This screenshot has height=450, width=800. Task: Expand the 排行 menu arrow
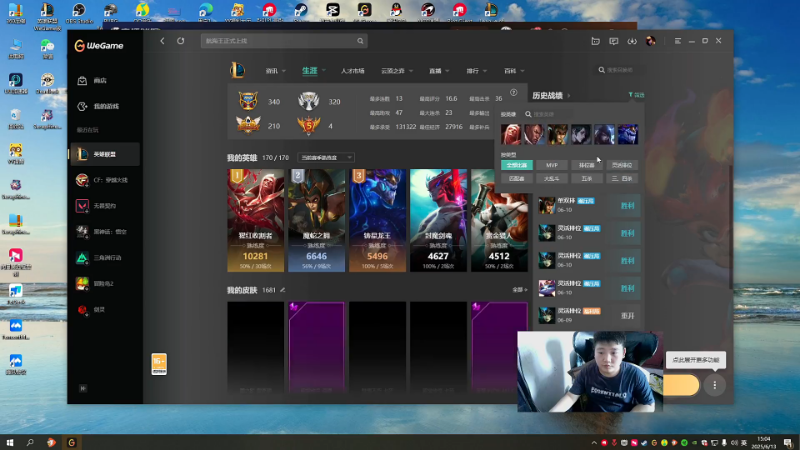[x=485, y=71]
